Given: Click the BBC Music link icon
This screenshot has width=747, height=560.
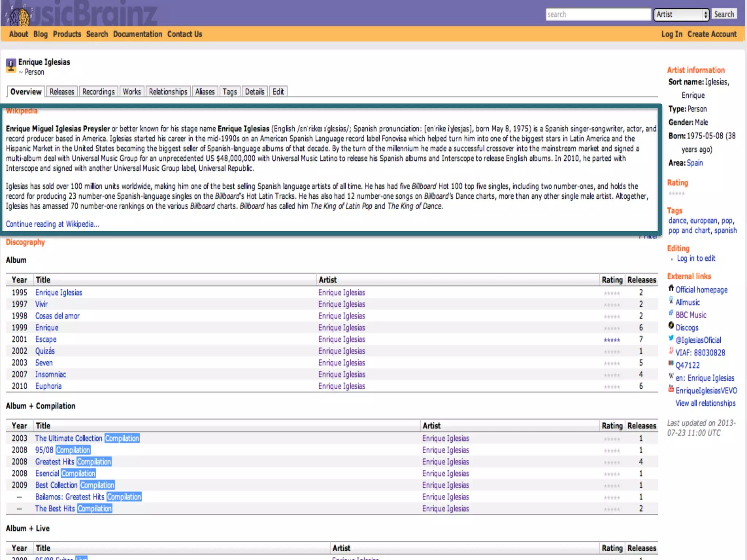Looking at the screenshot, I should 671,313.
